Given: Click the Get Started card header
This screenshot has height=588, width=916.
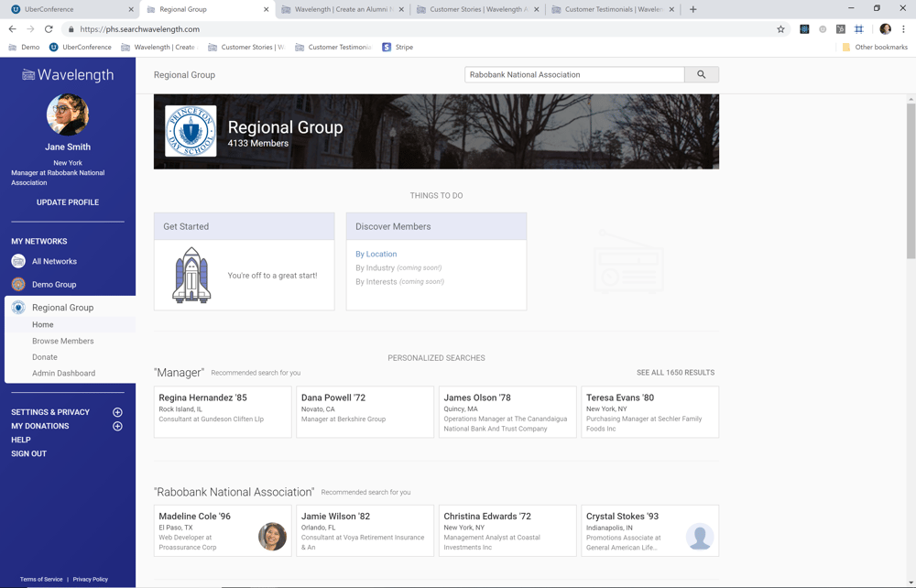Looking at the screenshot, I should click(x=245, y=226).
